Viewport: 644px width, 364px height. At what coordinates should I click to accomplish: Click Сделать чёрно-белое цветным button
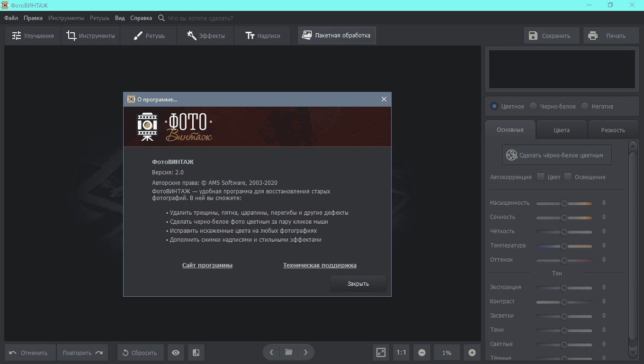[x=557, y=155]
